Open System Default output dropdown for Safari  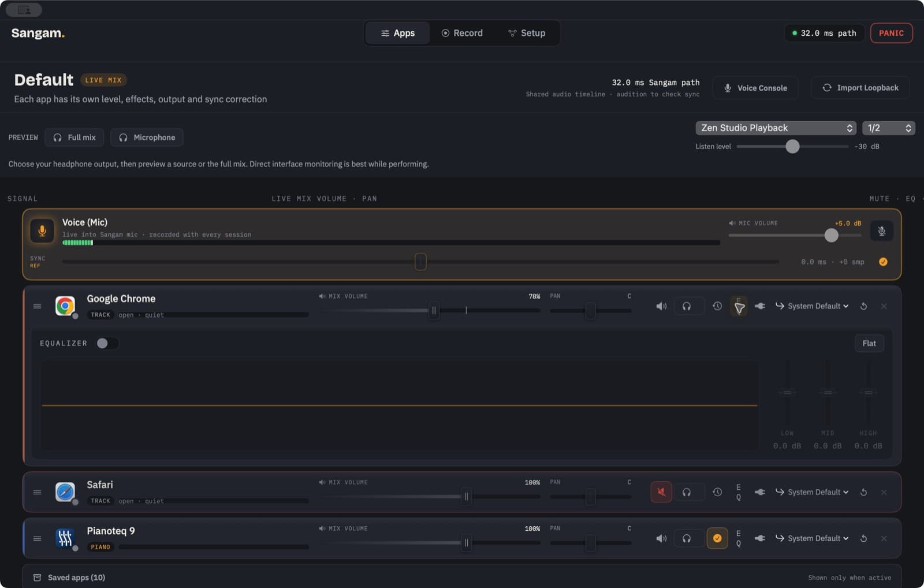812,492
